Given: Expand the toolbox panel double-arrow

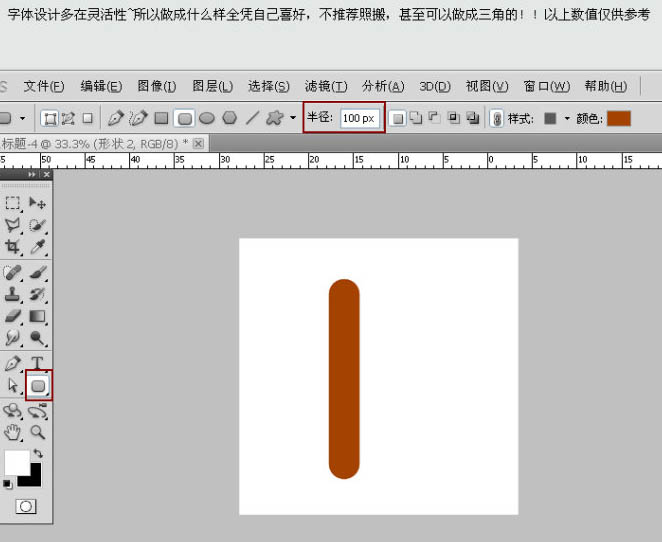Looking at the screenshot, I should [33, 175].
